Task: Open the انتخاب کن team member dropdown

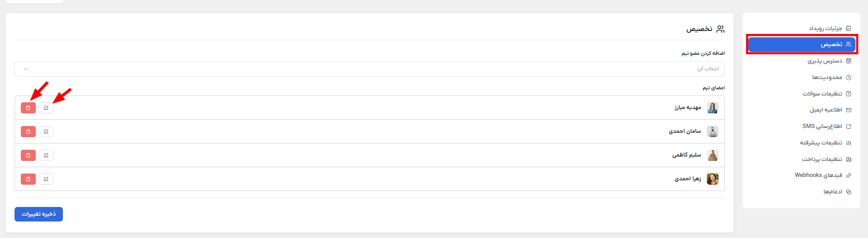Action: tap(370, 69)
